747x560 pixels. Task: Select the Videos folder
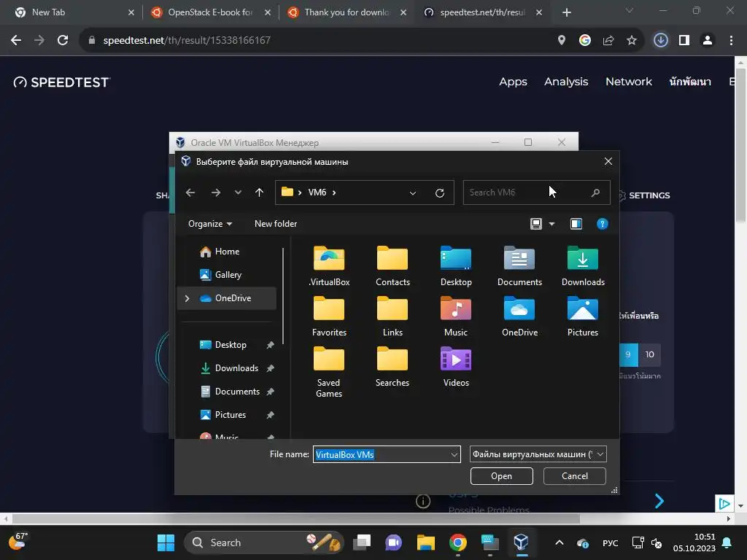point(456,367)
